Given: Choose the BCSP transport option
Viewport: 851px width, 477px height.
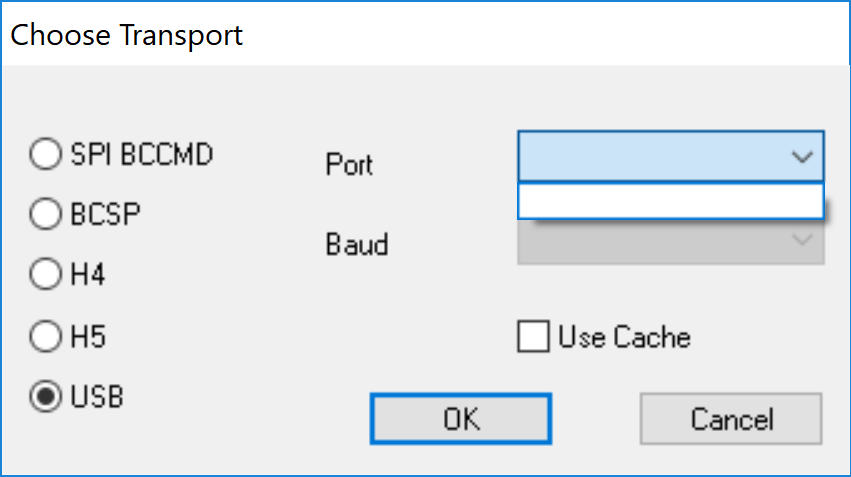Looking at the screenshot, I should 45,213.
